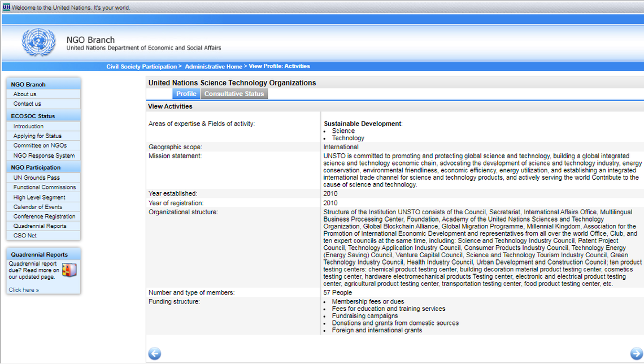Click 'United Nations Department of Economic and Social Affairs'
This screenshot has width=644, height=364.
143,48
